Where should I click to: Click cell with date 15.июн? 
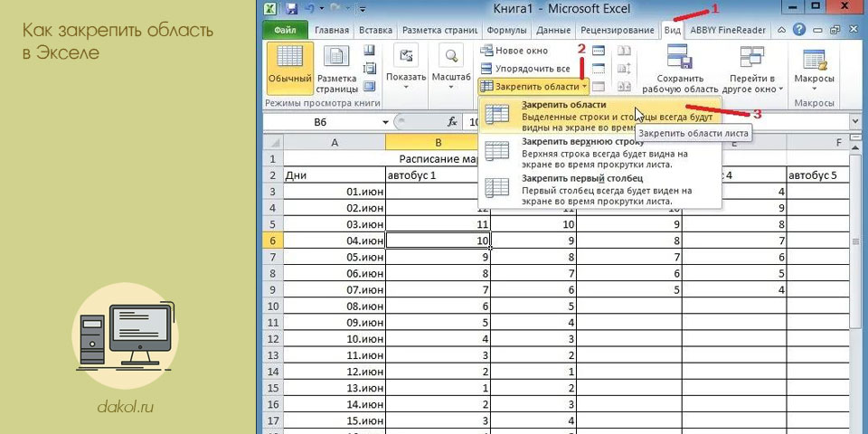pos(335,420)
